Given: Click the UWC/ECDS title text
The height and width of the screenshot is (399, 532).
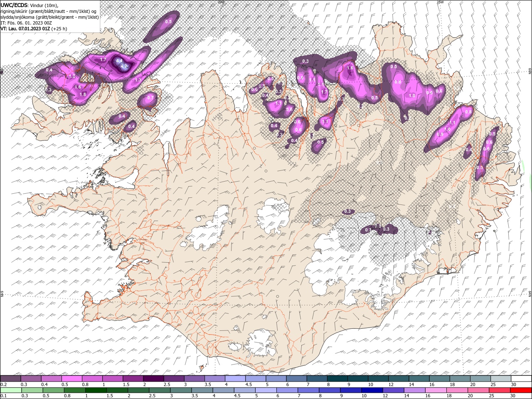Looking at the screenshot, I should pyautogui.click(x=14, y=5).
